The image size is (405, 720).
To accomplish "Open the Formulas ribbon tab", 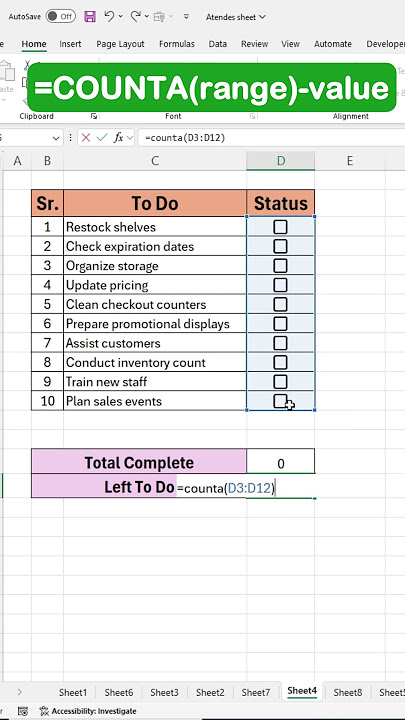I will (177, 44).
